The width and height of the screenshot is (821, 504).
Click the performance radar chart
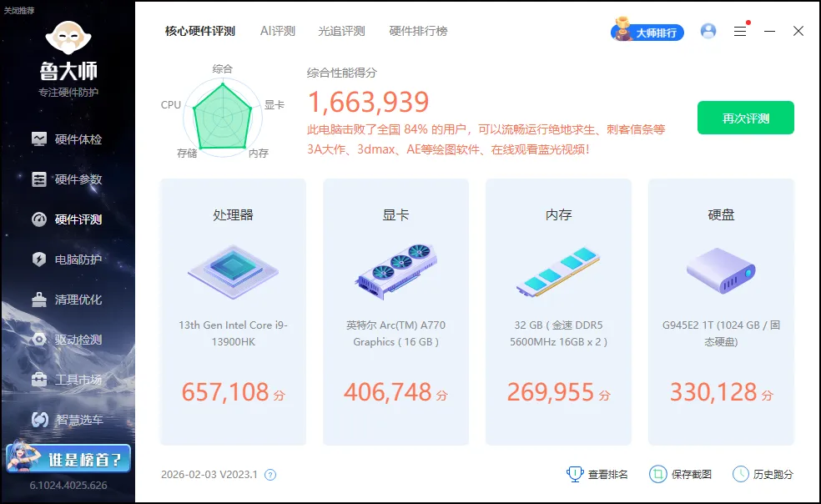coord(223,116)
